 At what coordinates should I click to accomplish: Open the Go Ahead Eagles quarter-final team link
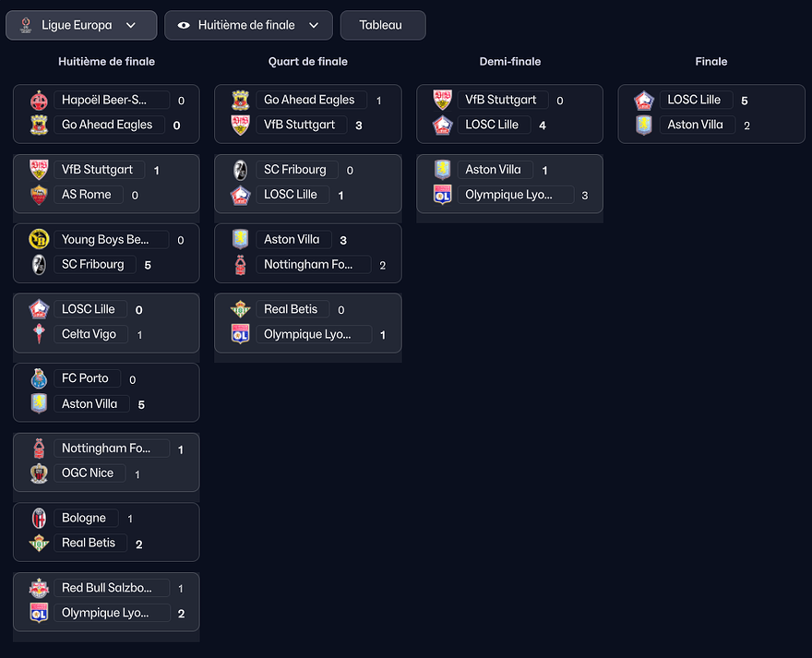click(309, 100)
